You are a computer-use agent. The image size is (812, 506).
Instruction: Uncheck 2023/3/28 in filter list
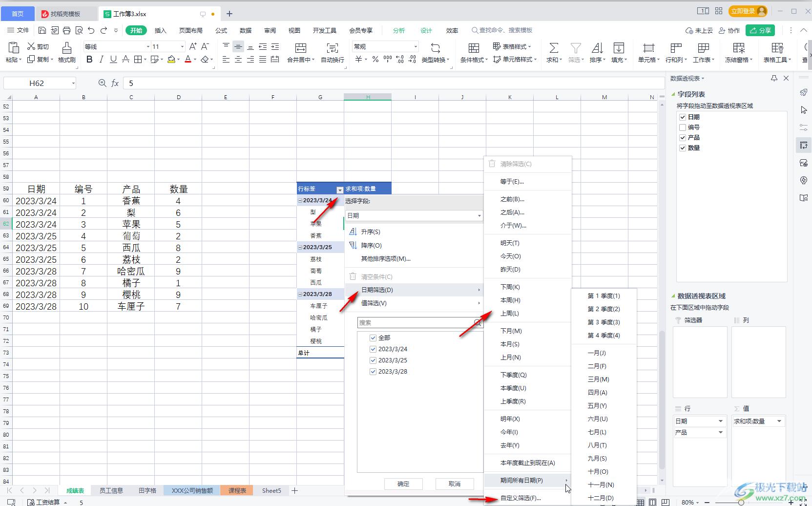click(373, 371)
